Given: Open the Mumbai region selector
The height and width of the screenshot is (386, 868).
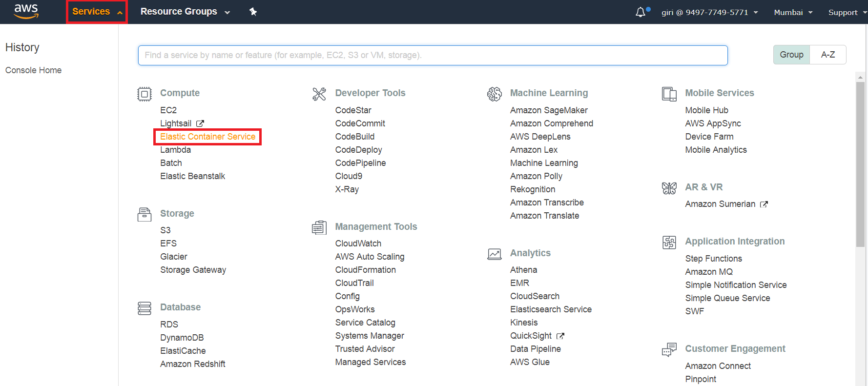Looking at the screenshot, I should pos(793,12).
